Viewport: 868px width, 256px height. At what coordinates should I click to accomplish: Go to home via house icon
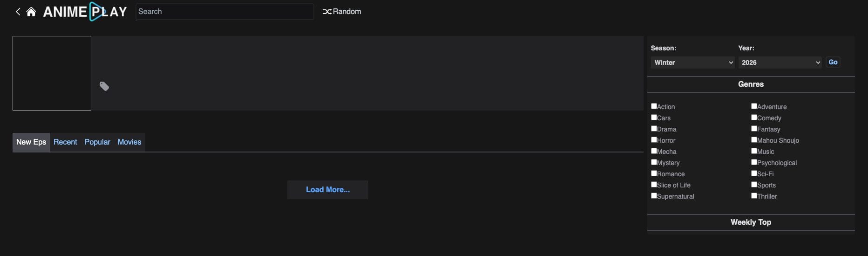(31, 12)
